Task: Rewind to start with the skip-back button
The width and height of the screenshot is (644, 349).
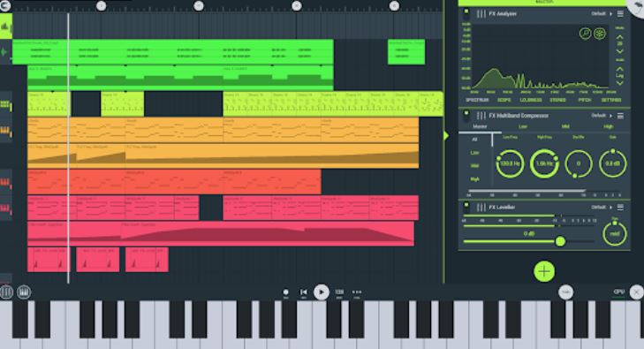Action: tap(304, 292)
